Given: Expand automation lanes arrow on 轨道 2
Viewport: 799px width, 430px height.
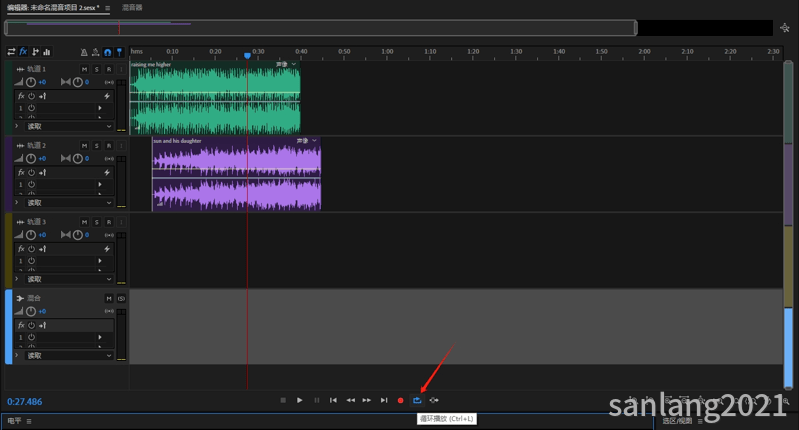Looking at the screenshot, I should (17, 202).
